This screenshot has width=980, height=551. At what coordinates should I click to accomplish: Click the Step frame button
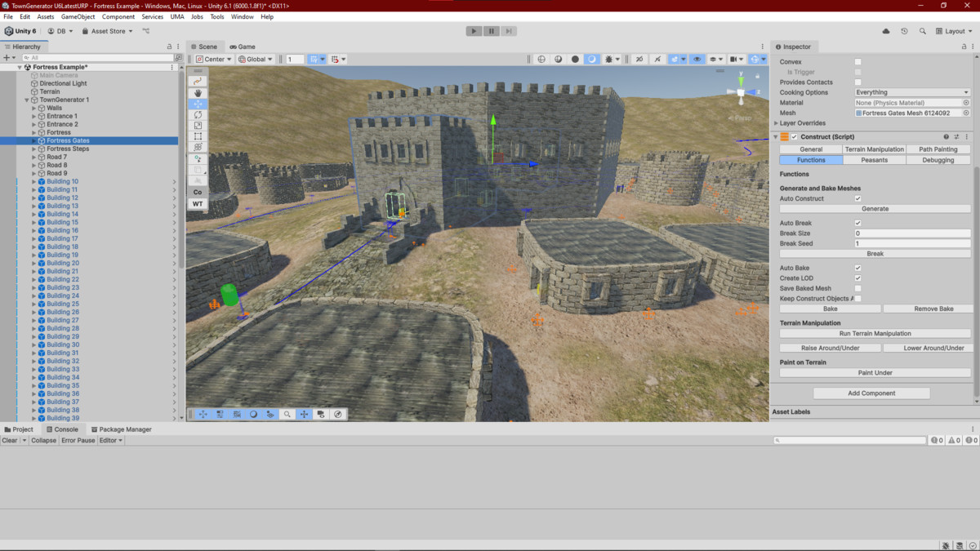(508, 31)
